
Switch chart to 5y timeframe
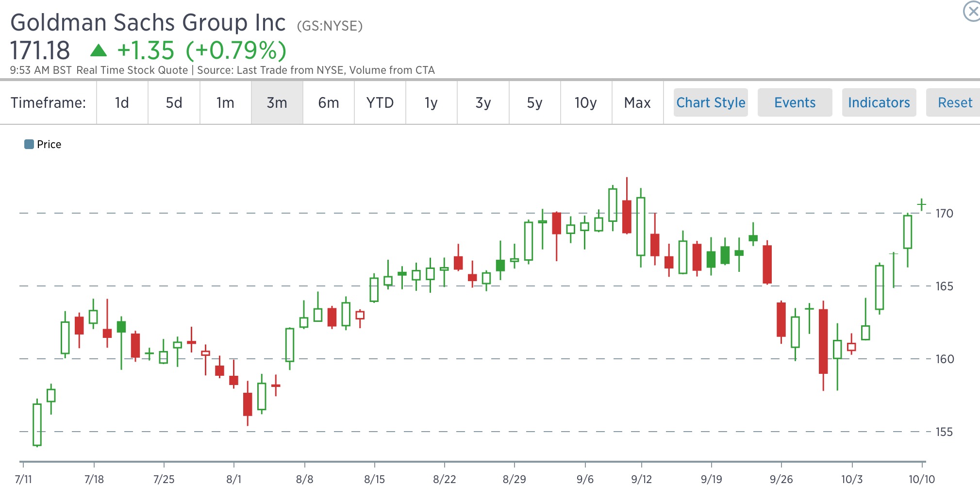(x=534, y=102)
